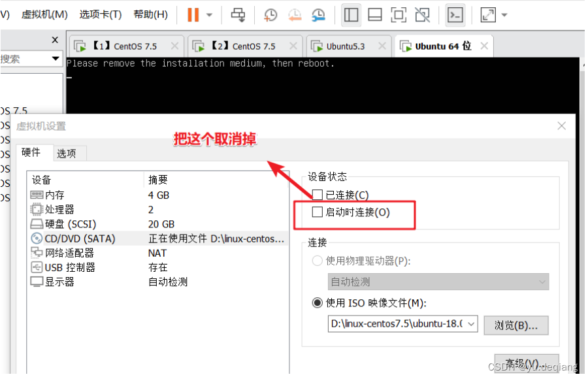The height and width of the screenshot is (379, 588).
Task: Click the 浏览(B)... button
Action: click(x=516, y=325)
